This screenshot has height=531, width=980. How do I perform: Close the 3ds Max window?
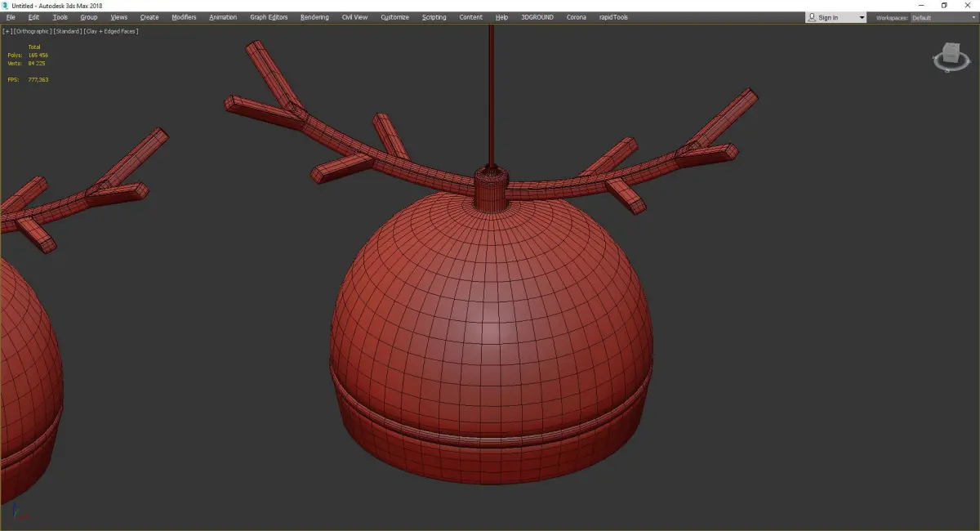(967, 6)
